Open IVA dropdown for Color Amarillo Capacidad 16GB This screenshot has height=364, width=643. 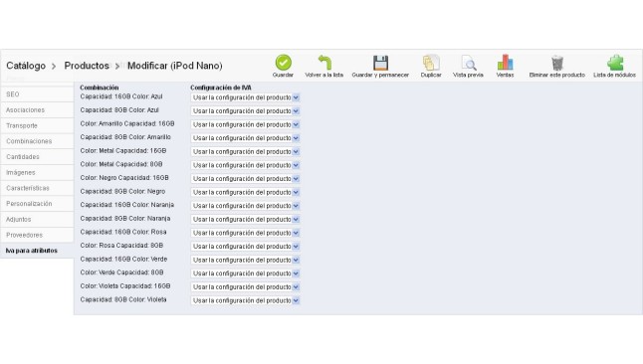tap(245, 124)
